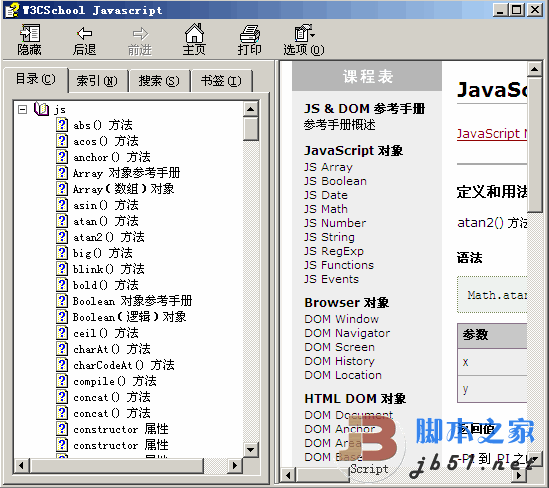
Task: Open the 书签 bookmarks tab
Action: click(221, 81)
